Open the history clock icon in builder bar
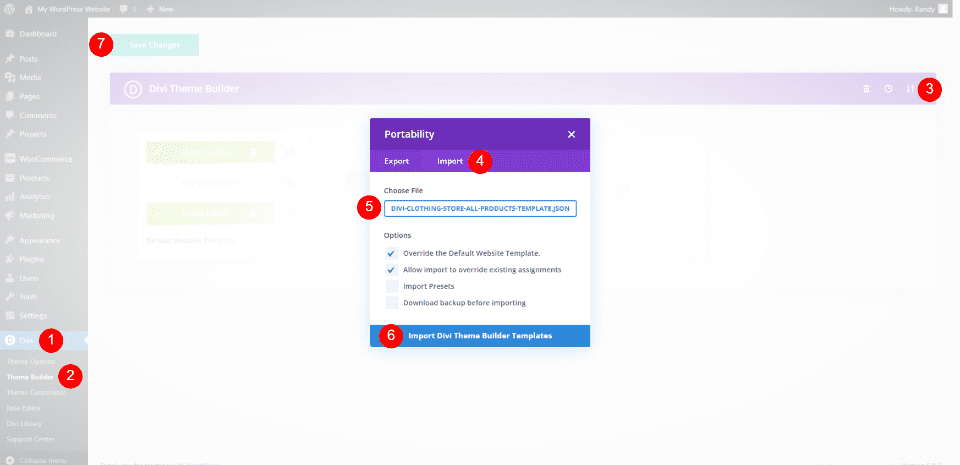960x465 pixels. (888, 89)
